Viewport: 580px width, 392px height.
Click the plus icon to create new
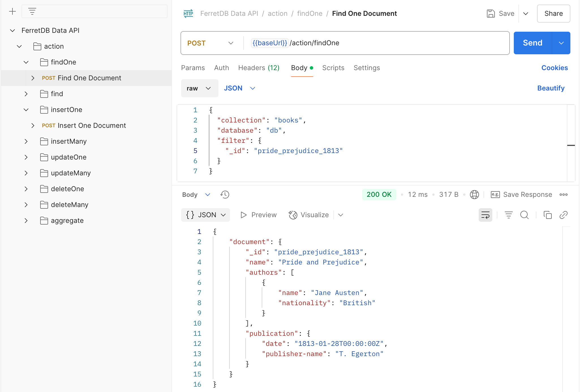(x=12, y=12)
